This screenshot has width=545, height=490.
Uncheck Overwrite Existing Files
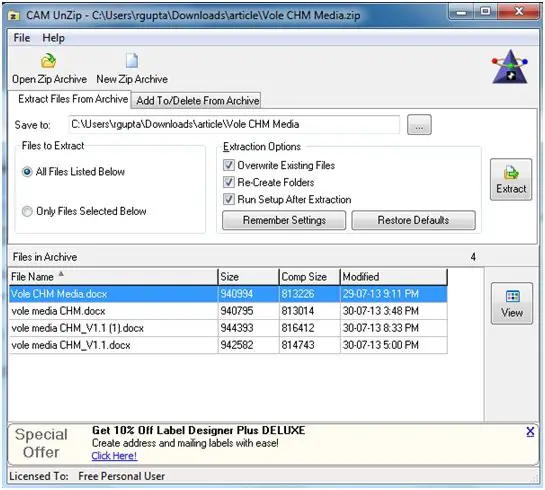[x=228, y=165]
